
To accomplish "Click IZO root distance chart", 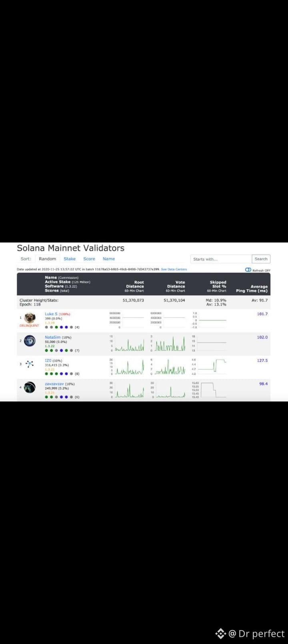I will click(127, 367).
